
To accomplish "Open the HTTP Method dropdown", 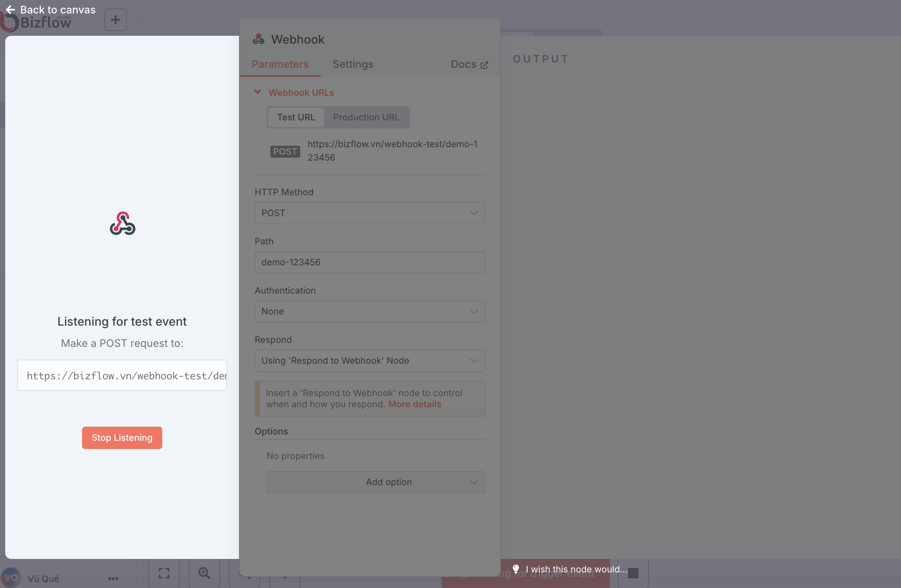I will pos(370,213).
